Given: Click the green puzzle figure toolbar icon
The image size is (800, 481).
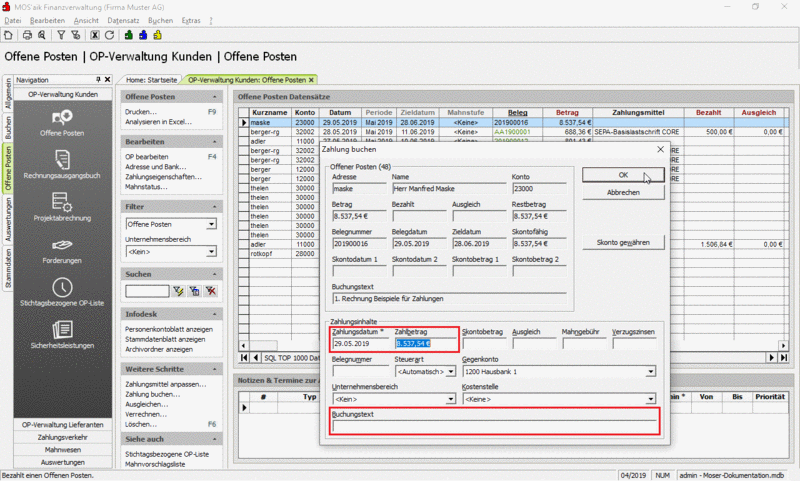Looking at the screenshot, I should 129,35.
